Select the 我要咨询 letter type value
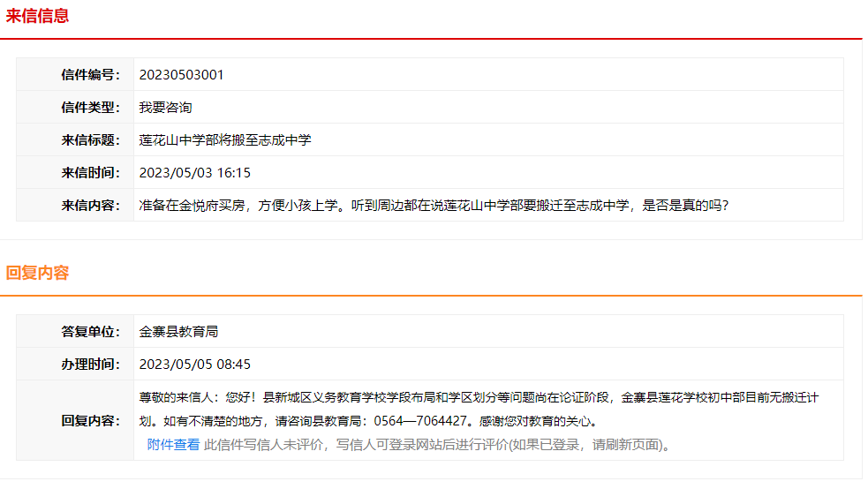The image size is (868, 504). click(165, 108)
